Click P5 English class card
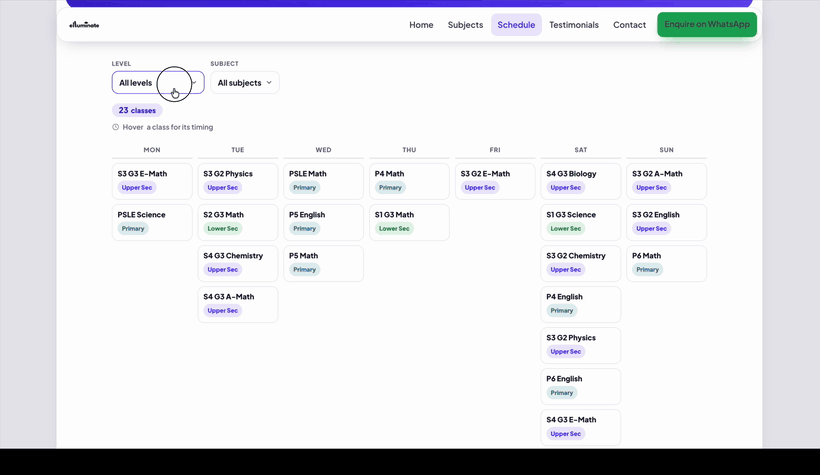 click(324, 222)
